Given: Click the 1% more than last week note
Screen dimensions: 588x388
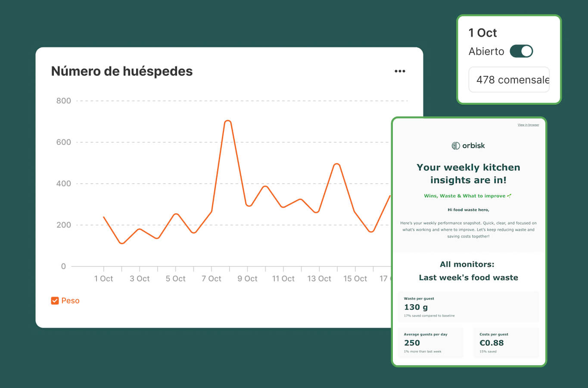Looking at the screenshot, I should [x=423, y=352].
